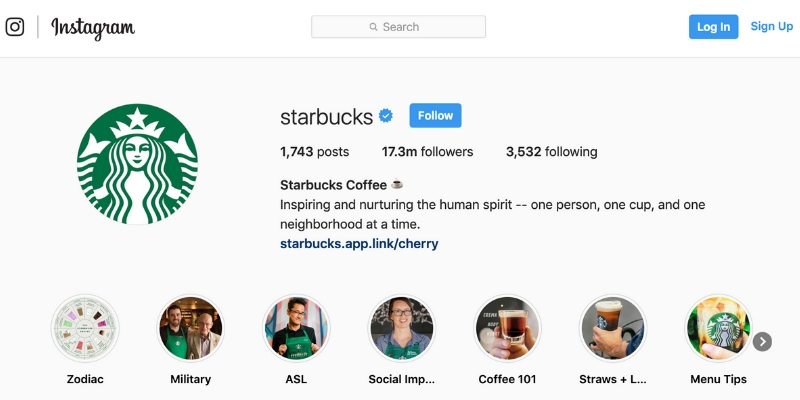Viewport: 800px width, 400px height.
Task: Open the Instagram wordmark logo
Action: (93, 28)
